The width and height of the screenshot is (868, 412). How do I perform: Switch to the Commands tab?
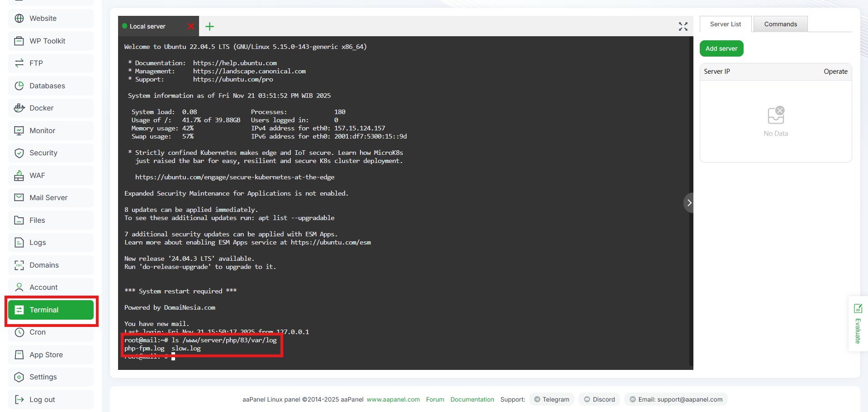pyautogui.click(x=781, y=24)
